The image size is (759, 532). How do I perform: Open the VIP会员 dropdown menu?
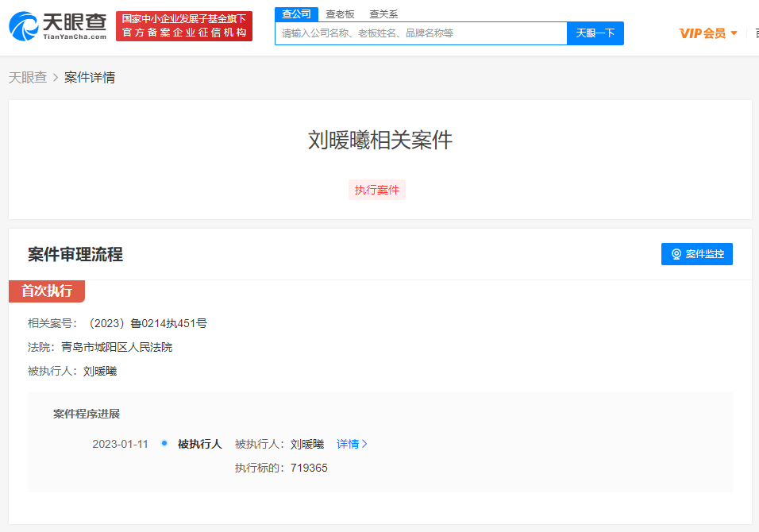pos(703,33)
